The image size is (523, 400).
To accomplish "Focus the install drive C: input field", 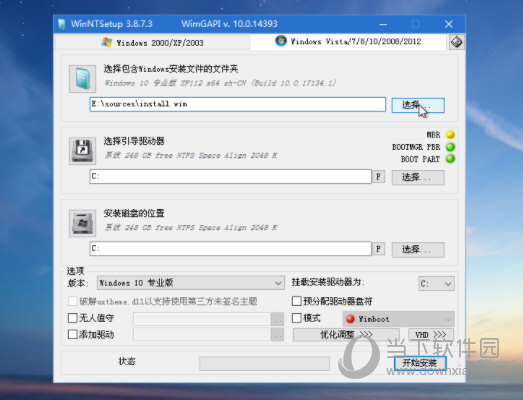I will [230, 249].
